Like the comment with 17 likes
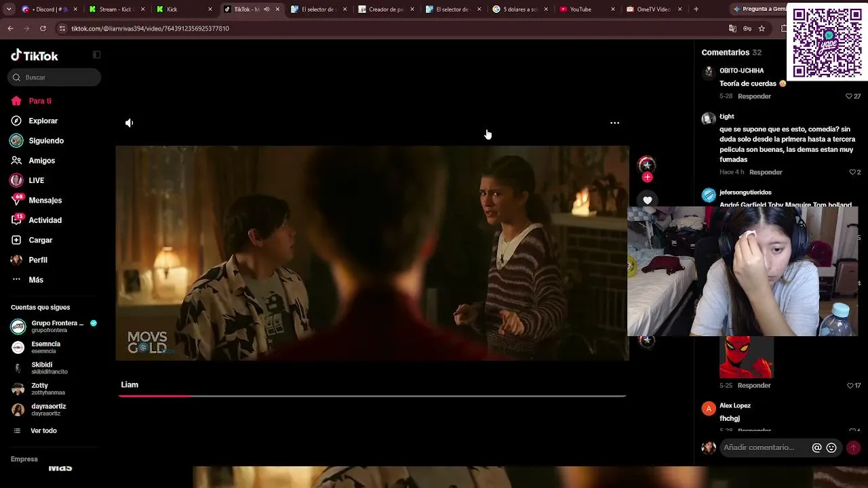The width and height of the screenshot is (868, 488). (x=850, y=386)
